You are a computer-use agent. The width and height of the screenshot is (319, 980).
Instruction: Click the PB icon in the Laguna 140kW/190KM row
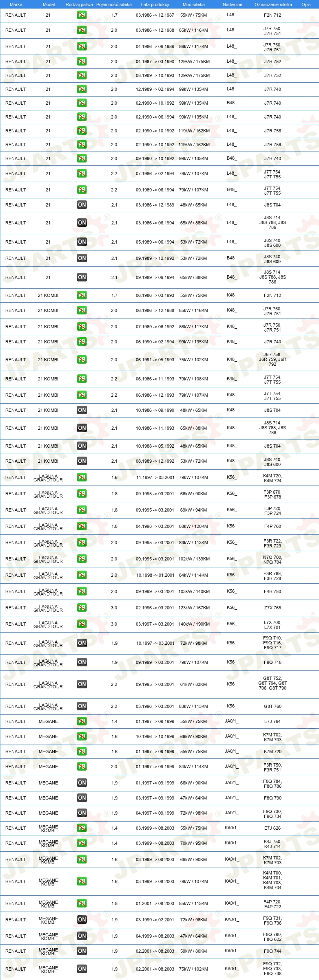tap(82, 624)
